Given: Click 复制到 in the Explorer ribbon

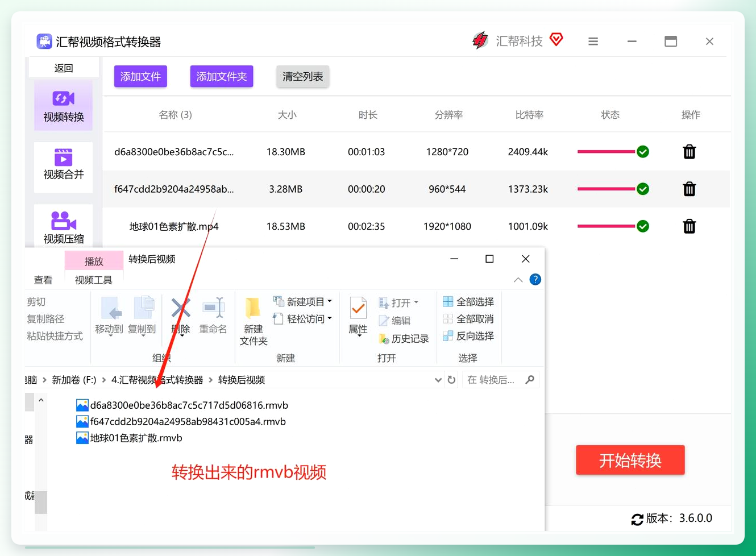Looking at the screenshot, I should click(142, 315).
